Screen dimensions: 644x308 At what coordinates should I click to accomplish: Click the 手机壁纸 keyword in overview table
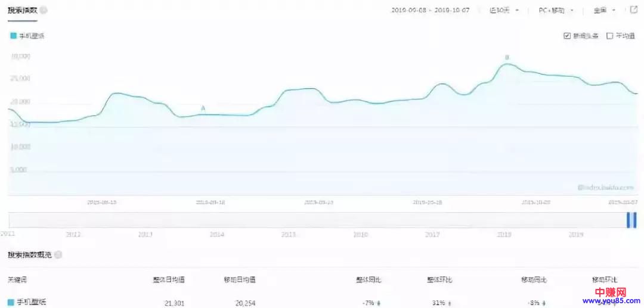coord(32,302)
